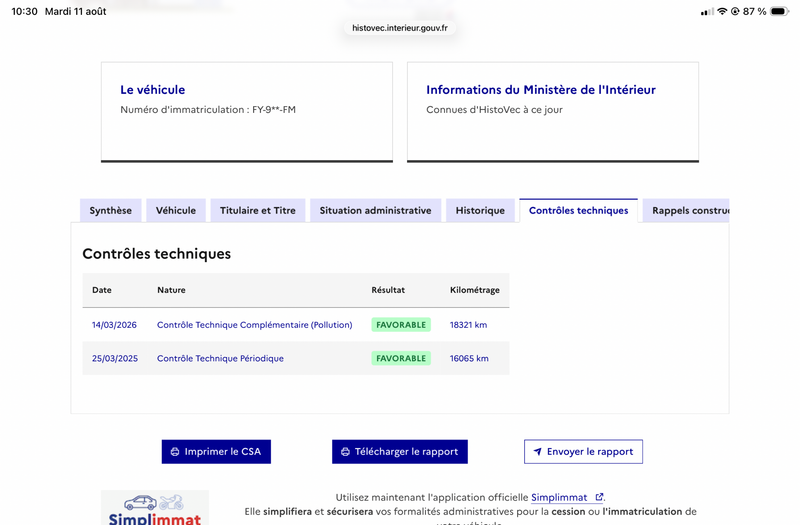Click the Kilométrage column header

coord(474,290)
